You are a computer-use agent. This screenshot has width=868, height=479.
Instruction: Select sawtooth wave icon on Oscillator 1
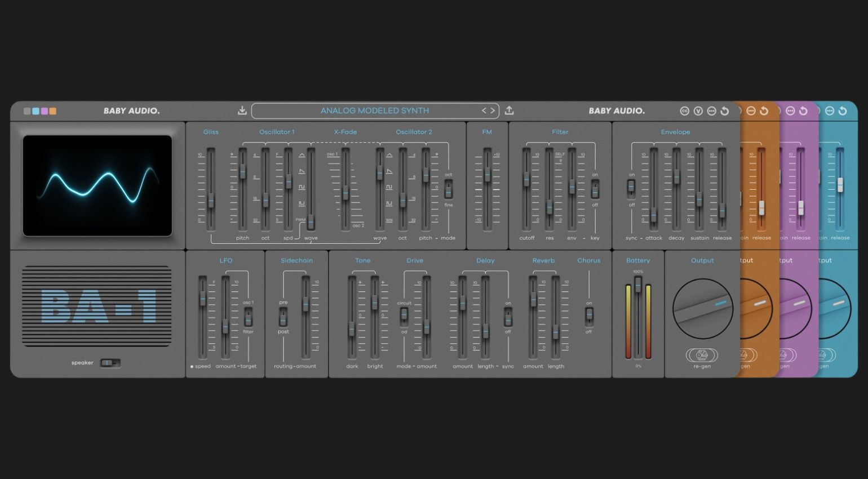click(x=302, y=171)
